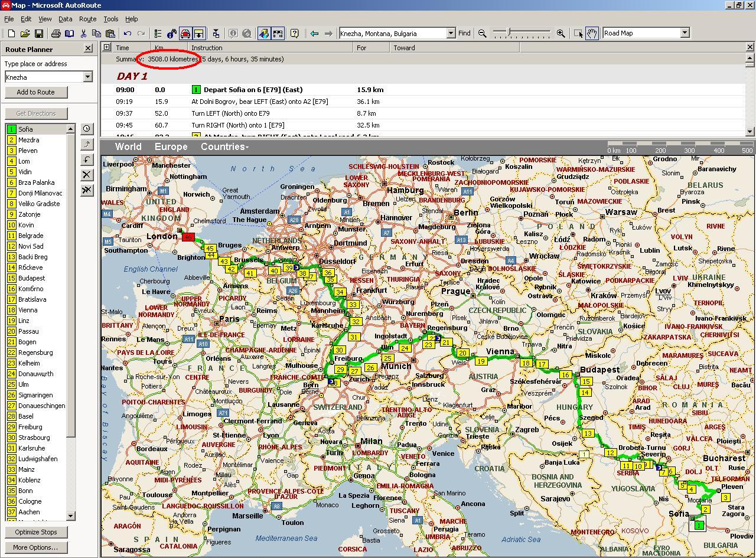Undo the last action
756x558 pixels.
(127, 34)
